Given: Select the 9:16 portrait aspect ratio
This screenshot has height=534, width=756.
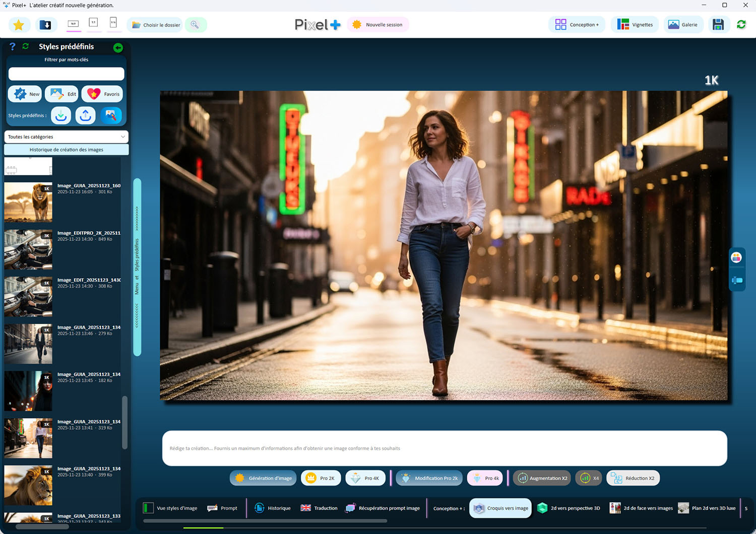Looking at the screenshot, I should click(x=113, y=23).
